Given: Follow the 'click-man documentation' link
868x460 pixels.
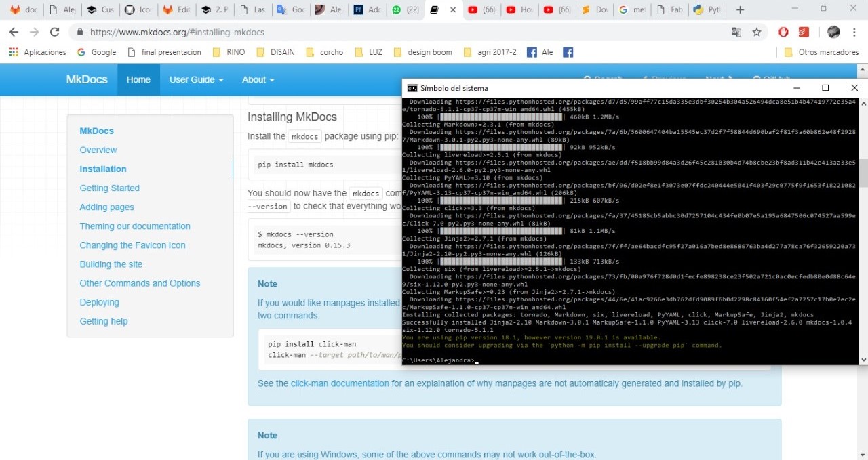Looking at the screenshot, I should (340, 383).
